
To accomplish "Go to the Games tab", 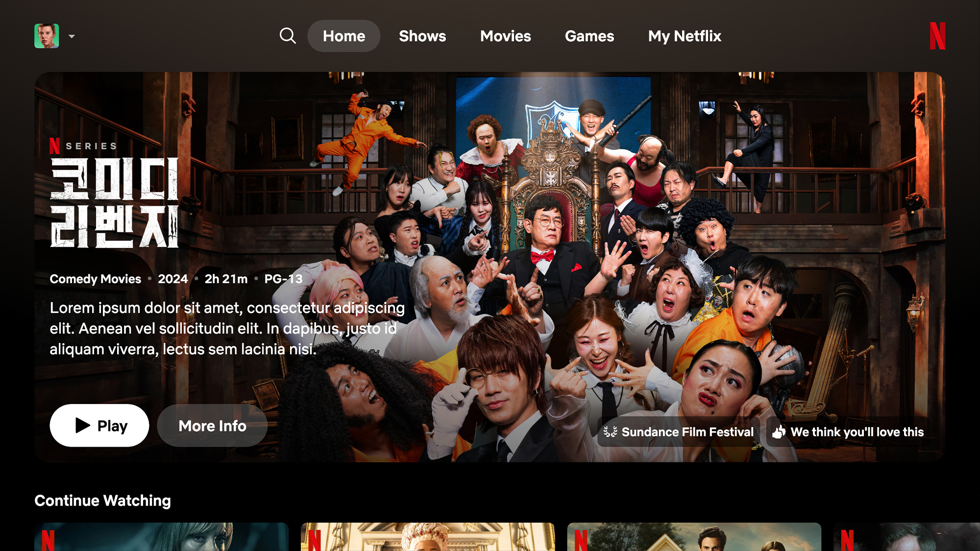I will (x=589, y=36).
